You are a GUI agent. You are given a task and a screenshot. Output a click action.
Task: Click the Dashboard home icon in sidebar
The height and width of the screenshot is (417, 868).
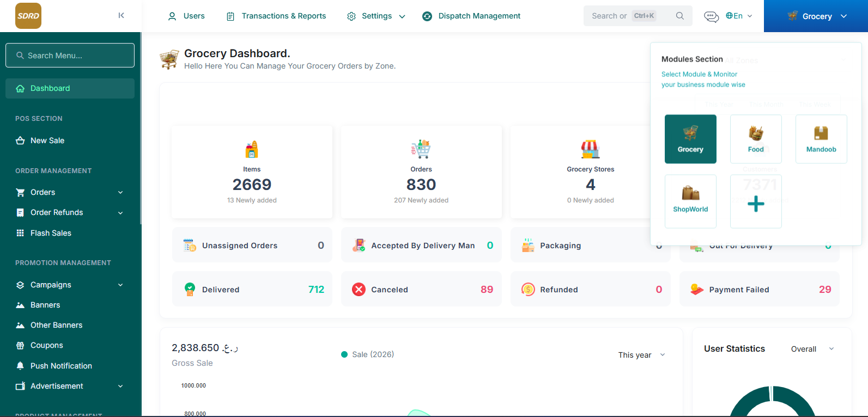click(x=20, y=88)
